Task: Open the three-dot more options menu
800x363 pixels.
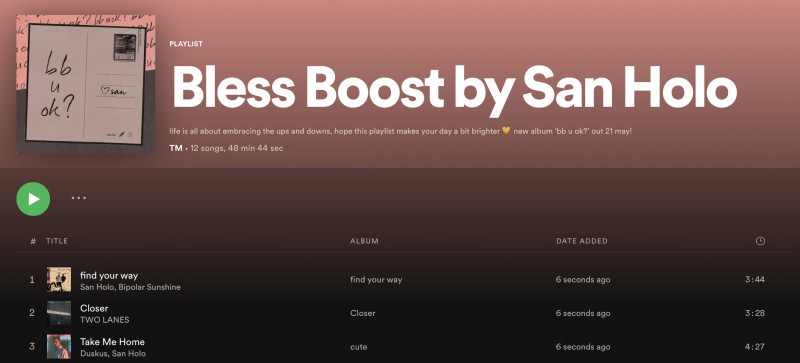Action: 79,198
